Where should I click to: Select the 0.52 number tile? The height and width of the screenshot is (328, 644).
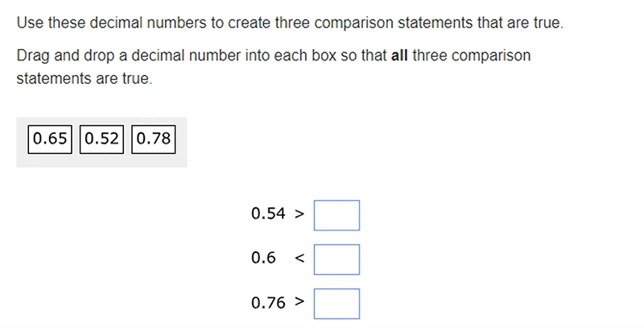click(x=101, y=139)
